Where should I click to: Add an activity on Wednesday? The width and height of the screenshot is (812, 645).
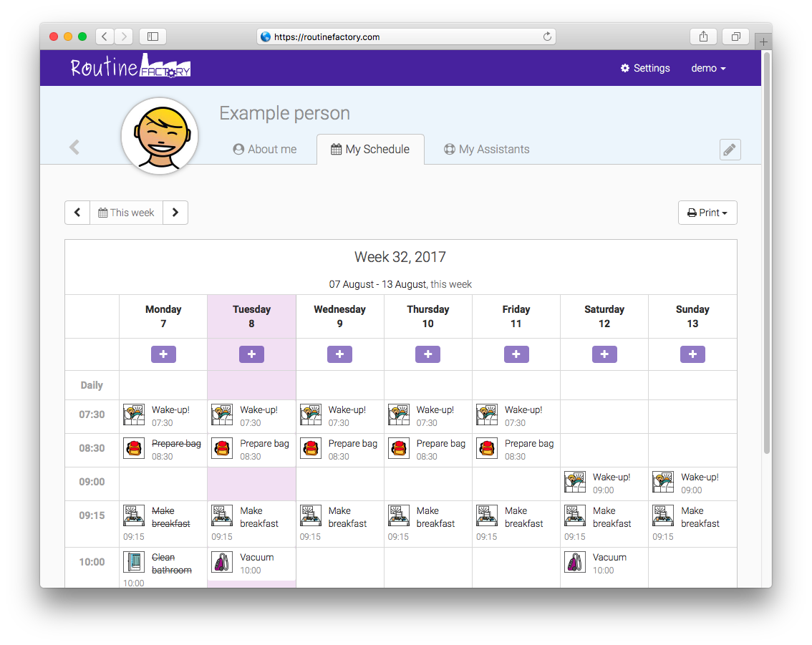(339, 354)
